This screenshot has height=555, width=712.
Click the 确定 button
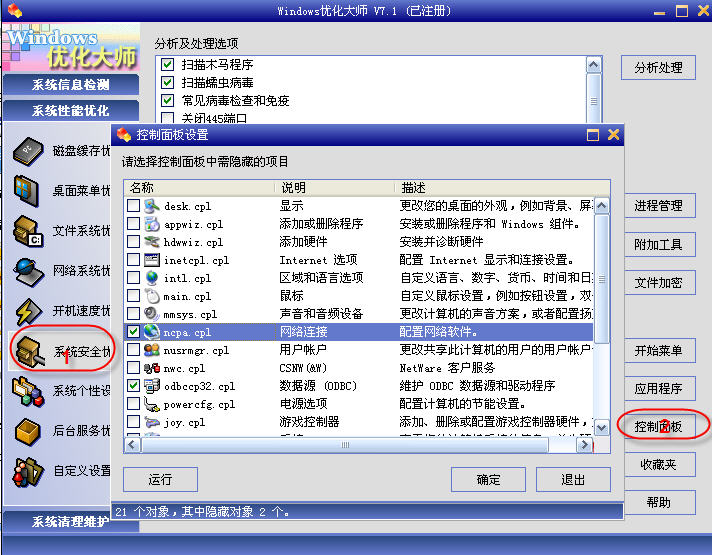pos(488,480)
